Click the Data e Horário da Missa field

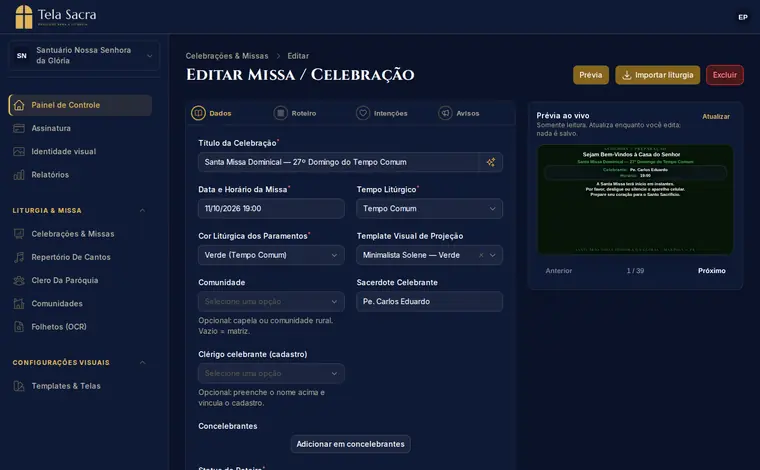(271, 209)
